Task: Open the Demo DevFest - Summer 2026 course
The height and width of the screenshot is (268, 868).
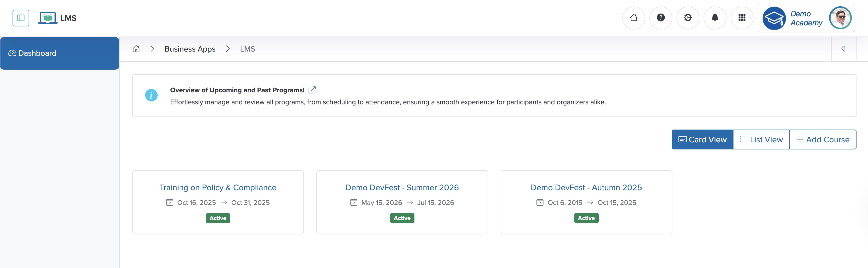Action: (x=402, y=187)
